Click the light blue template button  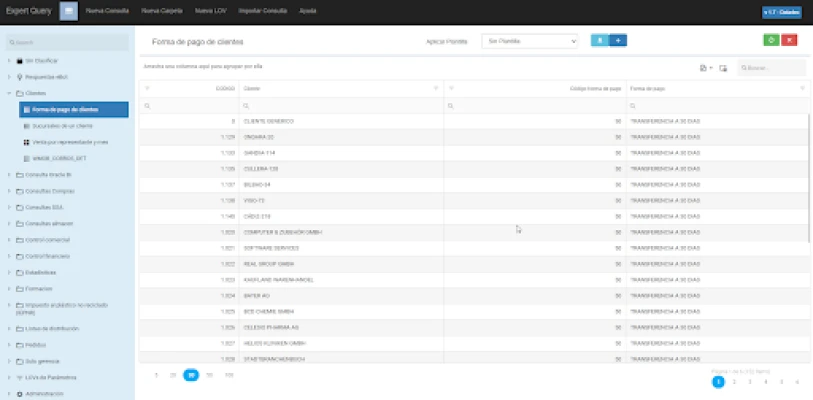point(599,40)
